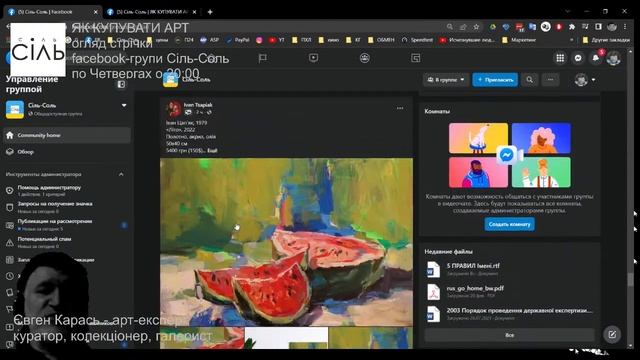The width and height of the screenshot is (640, 360).
Task: Click the blue Пригласить button
Action: (x=495, y=80)
